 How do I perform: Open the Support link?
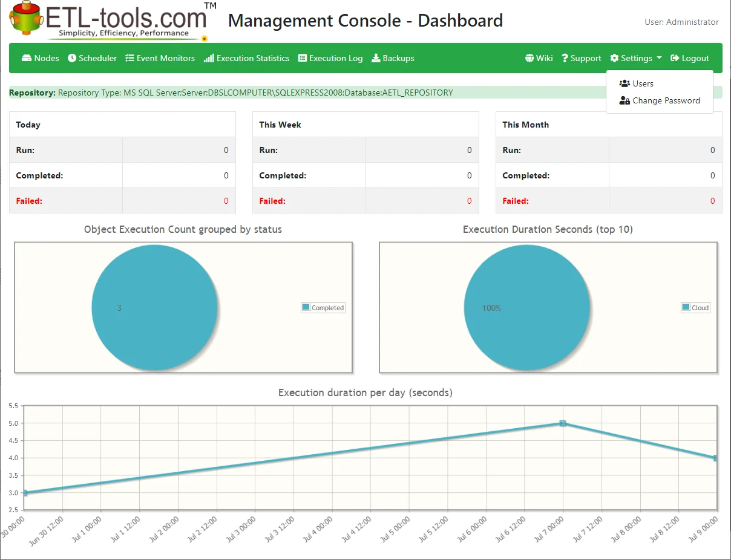[582, 58]
